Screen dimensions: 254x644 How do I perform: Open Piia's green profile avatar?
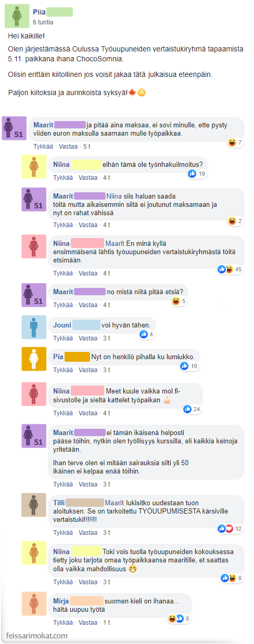pos(17,15)
